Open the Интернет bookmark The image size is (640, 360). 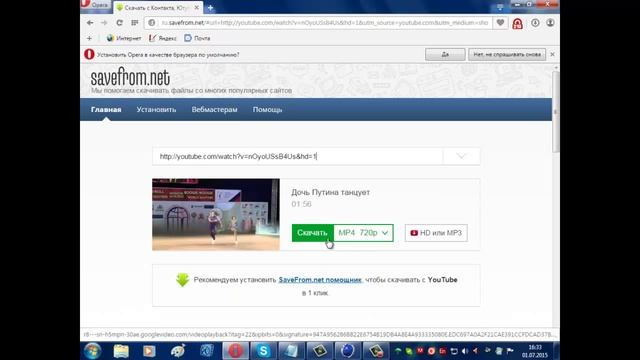point(124,38)
